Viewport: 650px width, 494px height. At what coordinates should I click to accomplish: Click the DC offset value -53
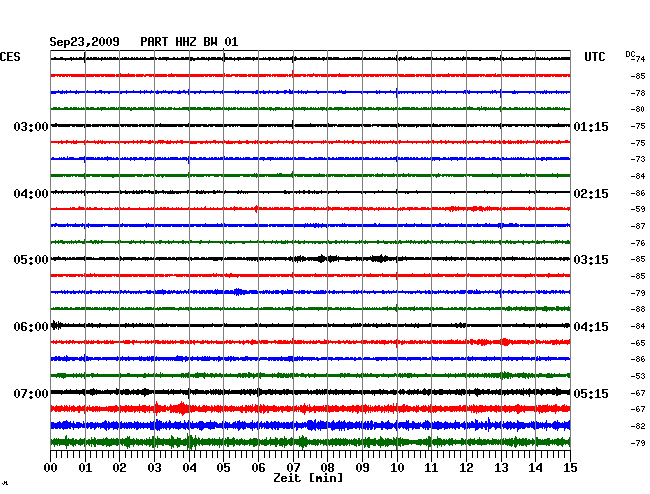(637, 376)
